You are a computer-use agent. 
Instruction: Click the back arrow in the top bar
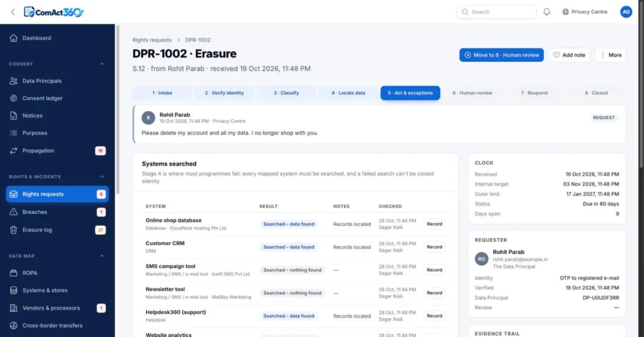coord(13,12)
